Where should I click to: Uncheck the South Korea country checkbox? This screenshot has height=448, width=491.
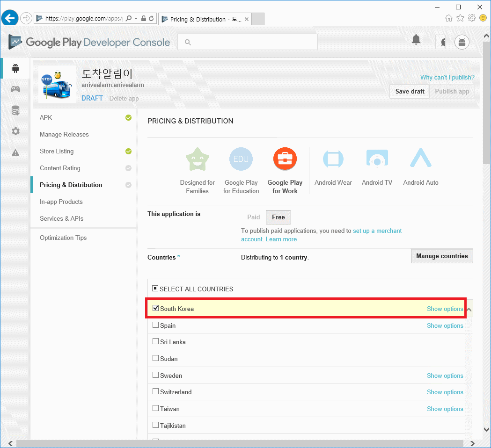click(x=155, y=308)
